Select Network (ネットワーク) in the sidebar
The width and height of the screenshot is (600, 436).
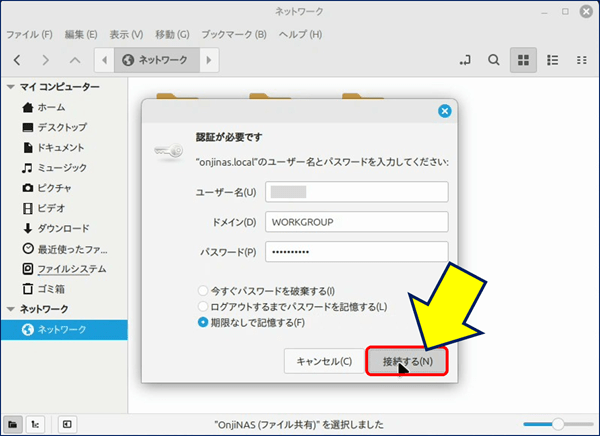coord(64,330)
